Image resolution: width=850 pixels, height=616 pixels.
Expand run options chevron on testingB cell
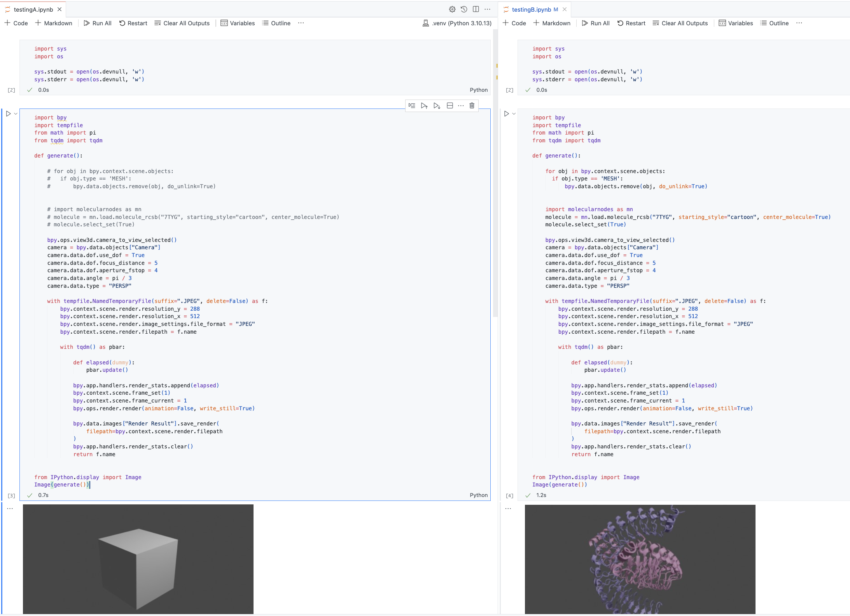(513, 113)
